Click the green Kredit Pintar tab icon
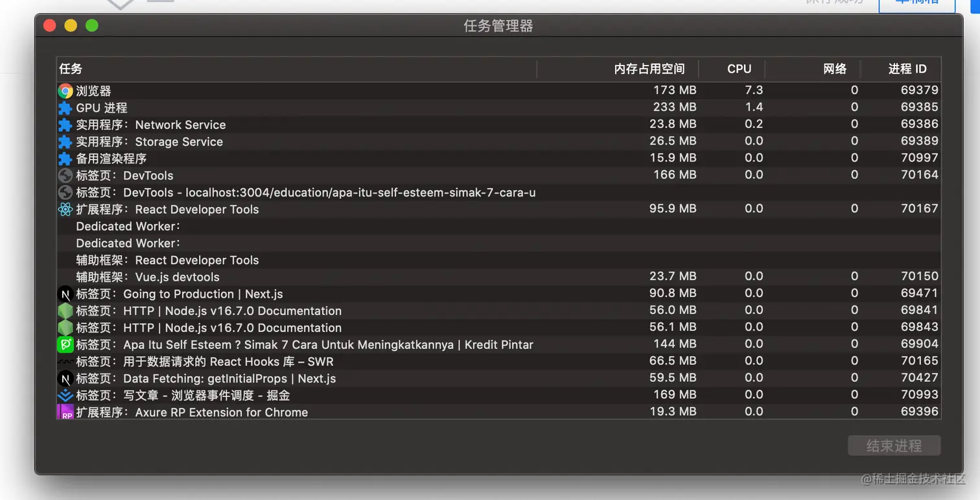980x500 pixels. pos(65,344)
